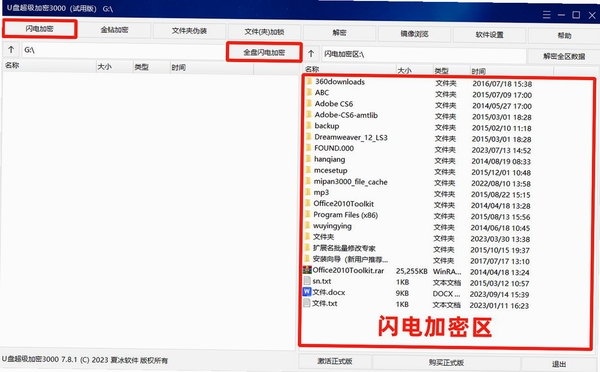
Task: Open the 帮助 help tab
Action: [x=564, y=36]
